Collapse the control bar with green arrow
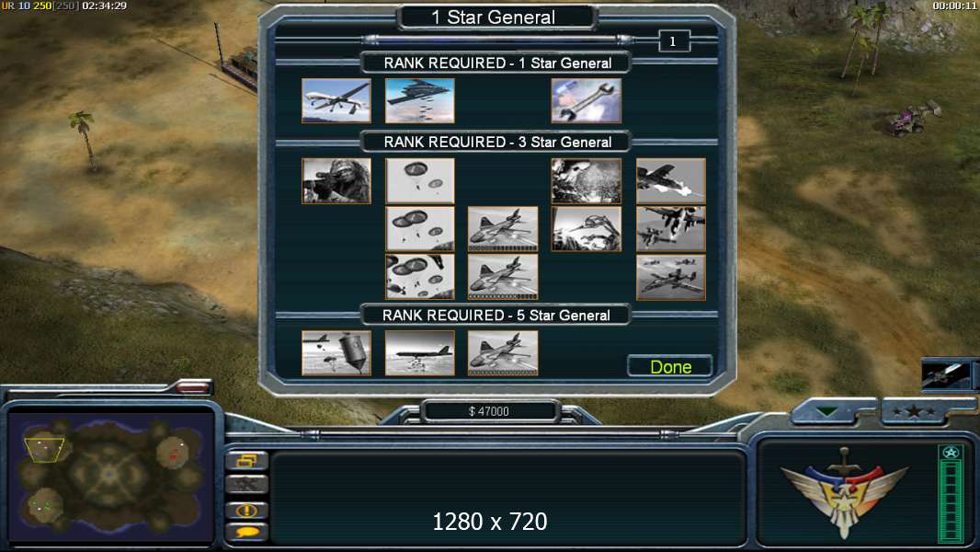The image size is (980, 552). click(826, 412)
